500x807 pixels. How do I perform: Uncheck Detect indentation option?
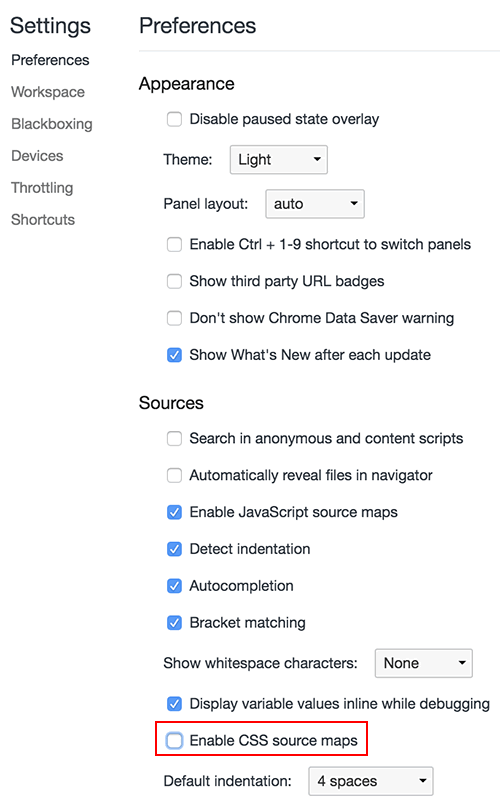point(174,549)
